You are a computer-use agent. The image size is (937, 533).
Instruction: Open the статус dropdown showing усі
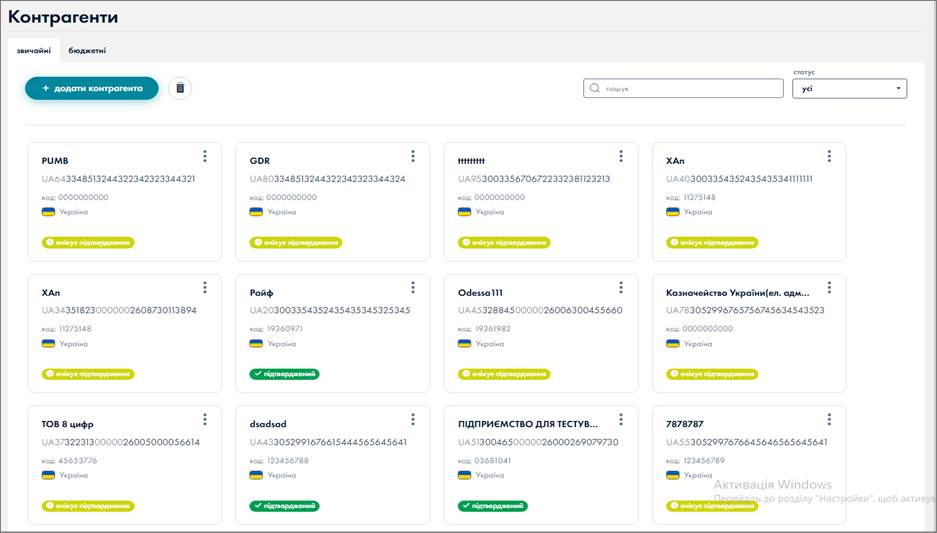(849, 88)
